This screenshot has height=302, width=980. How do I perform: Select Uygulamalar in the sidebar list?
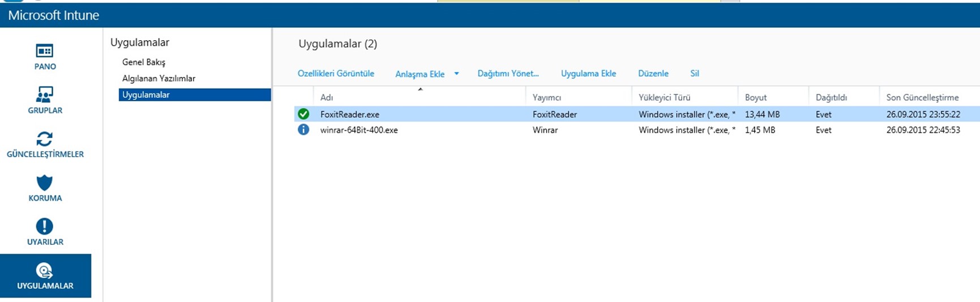(x=195, y=95)
